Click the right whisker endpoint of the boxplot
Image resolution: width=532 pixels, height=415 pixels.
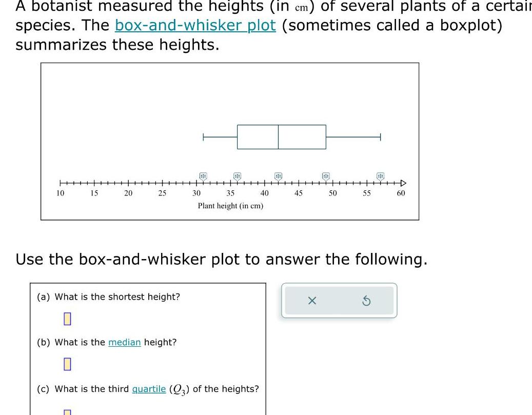(380, 137)
